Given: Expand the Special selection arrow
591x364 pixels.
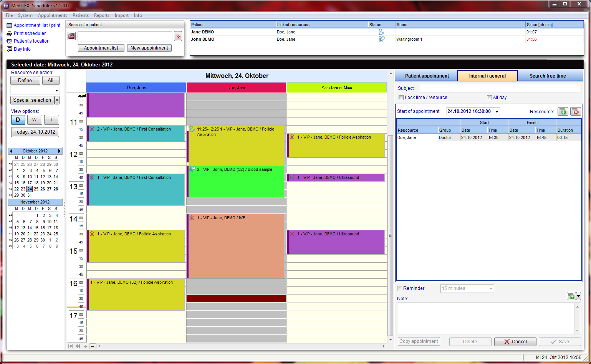Looking at the screenshot, I should click(57, 100).
